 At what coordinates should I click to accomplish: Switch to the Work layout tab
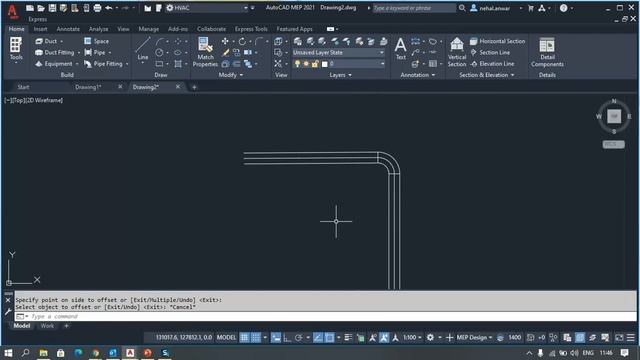click(47, 326)
